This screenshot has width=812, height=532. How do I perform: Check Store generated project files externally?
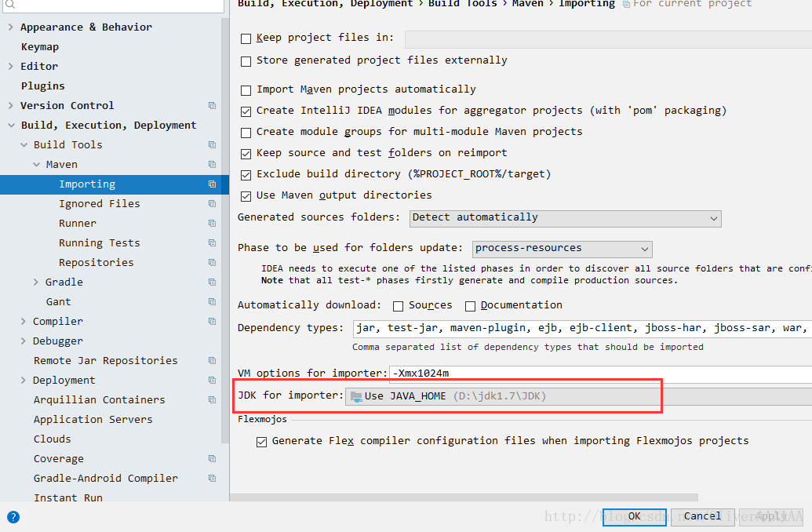click(x=246, y=62)
